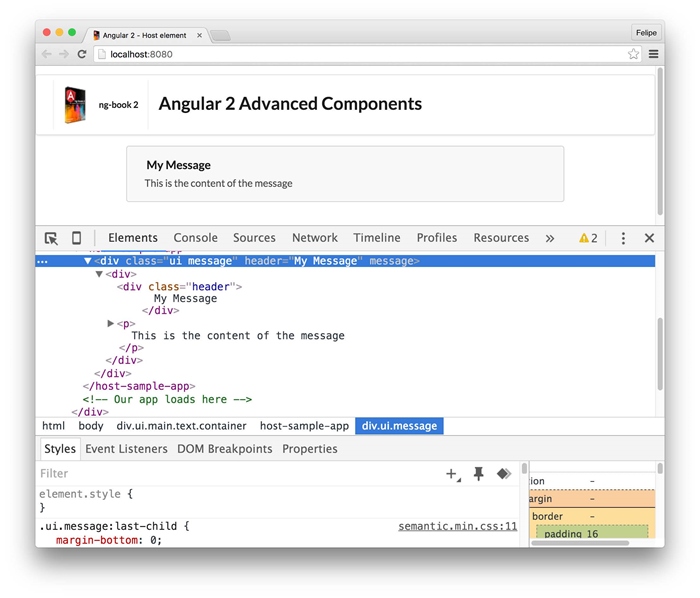Open the Chrome hamburger menu

[x=653, y=54]
